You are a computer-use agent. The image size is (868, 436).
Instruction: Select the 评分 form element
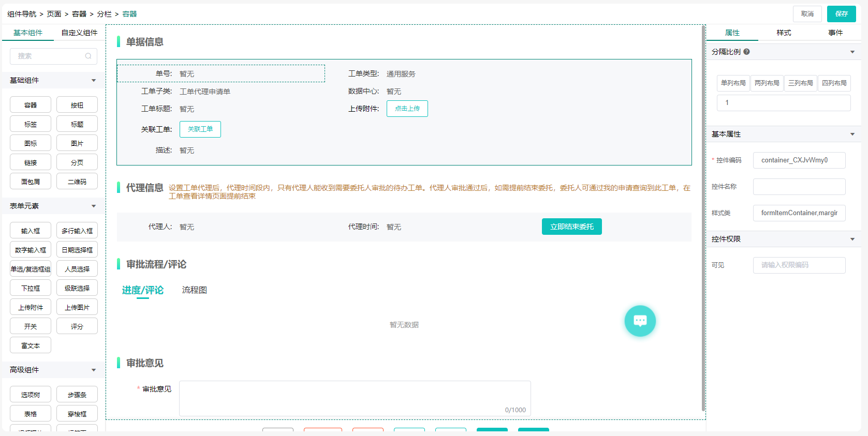[77, 326]
